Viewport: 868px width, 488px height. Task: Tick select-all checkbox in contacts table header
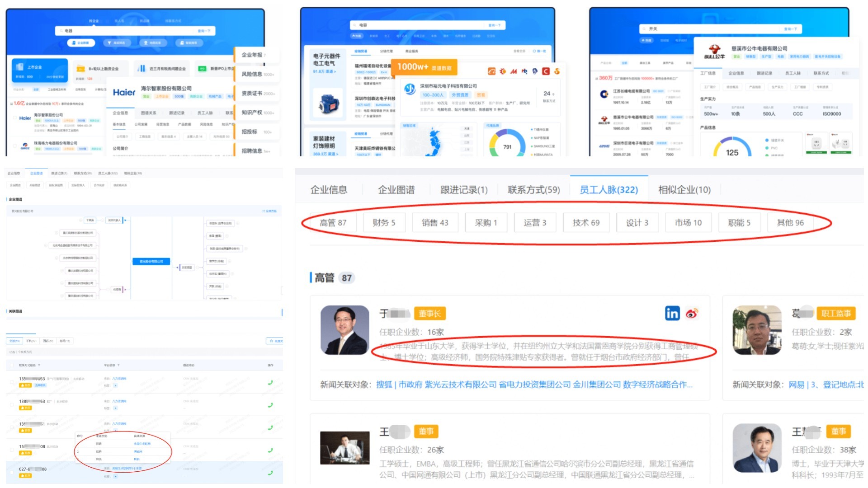[11, 365]
